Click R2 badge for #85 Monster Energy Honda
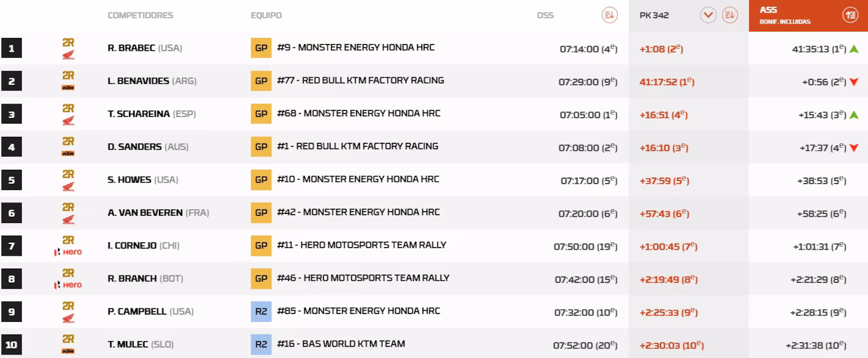Image resolution: width=868 pixels, height=358 pixels. tap(261, 311)
